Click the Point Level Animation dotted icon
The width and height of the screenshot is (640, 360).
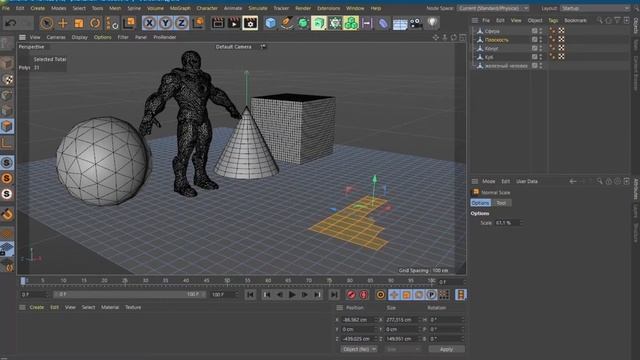(444, 294)
